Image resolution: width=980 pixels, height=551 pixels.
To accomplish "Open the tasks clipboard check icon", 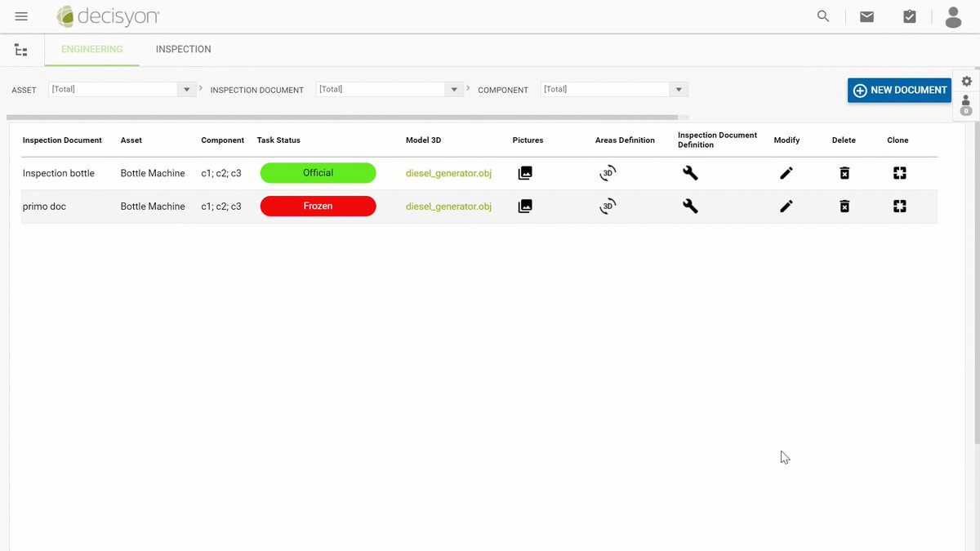I will [x=910, y=16].
